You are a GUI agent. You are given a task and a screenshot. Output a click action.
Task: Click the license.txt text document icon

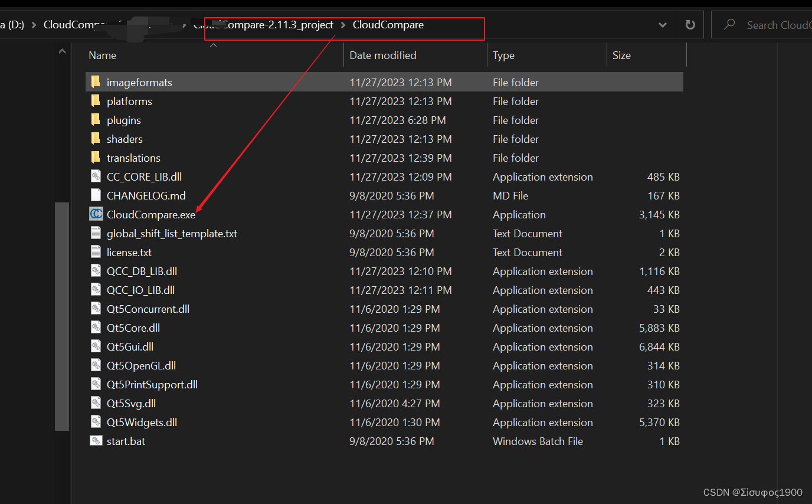click(x=96, y=252)
